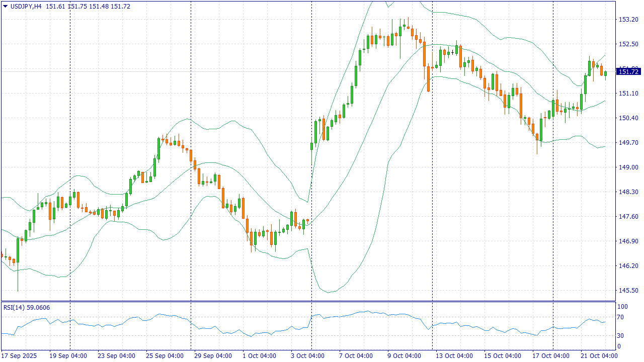Select the 13 Oct 04:00 time label
The width and height of the screenshot is (644, 362).
click(454, 356)
